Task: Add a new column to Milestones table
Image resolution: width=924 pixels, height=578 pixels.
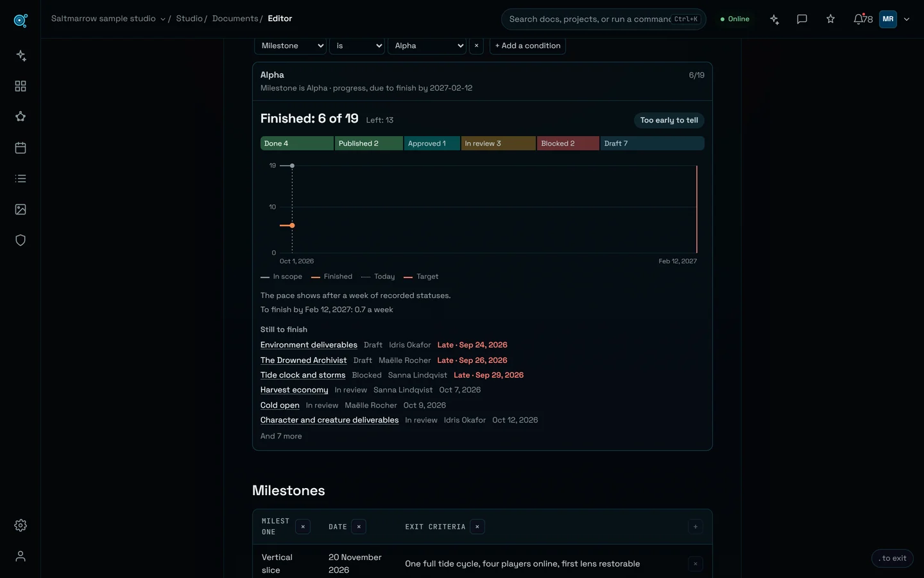Action: [696, 527]
